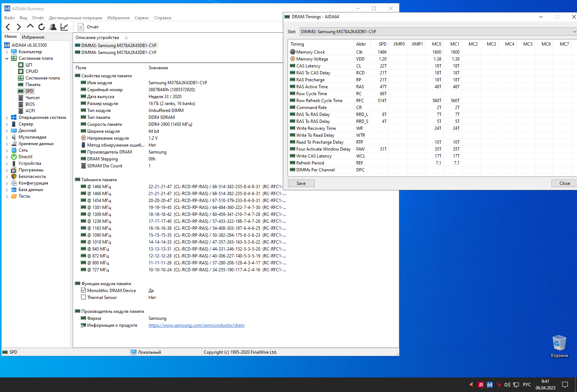Open the notification center in taskbar

[565, 385]
